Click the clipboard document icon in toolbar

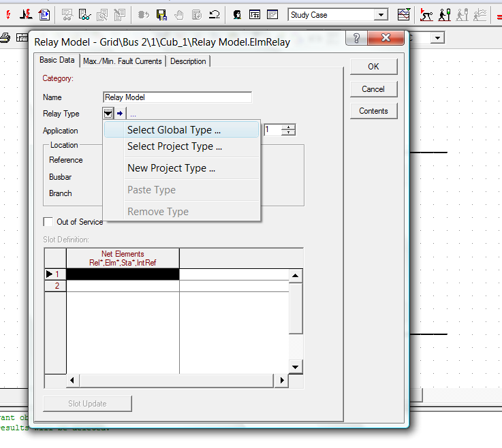44,14
